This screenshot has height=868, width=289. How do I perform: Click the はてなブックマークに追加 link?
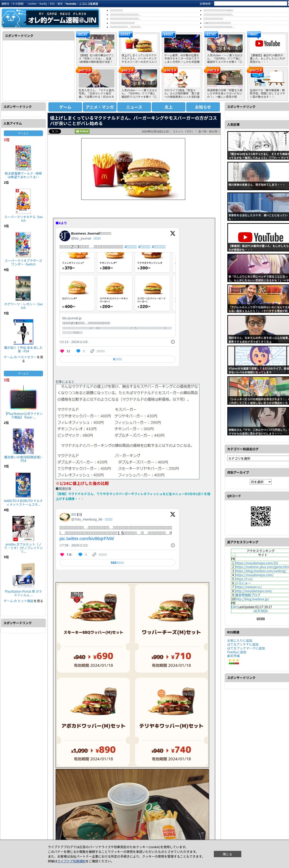[x=246, y=648]
